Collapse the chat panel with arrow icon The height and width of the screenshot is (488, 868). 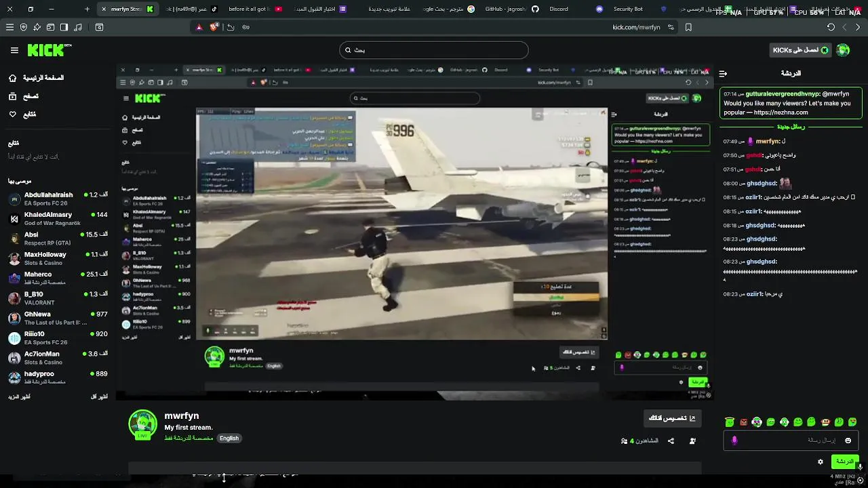click(723, 73)
